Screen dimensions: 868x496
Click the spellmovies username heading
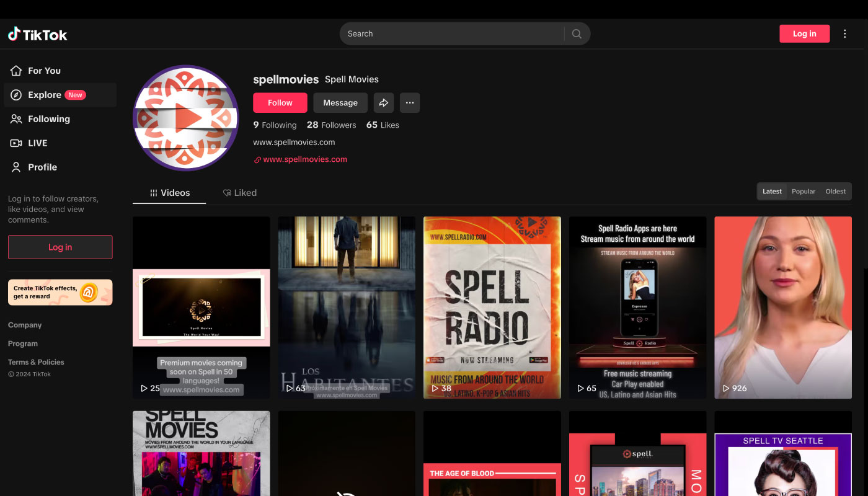pos(286,79)
